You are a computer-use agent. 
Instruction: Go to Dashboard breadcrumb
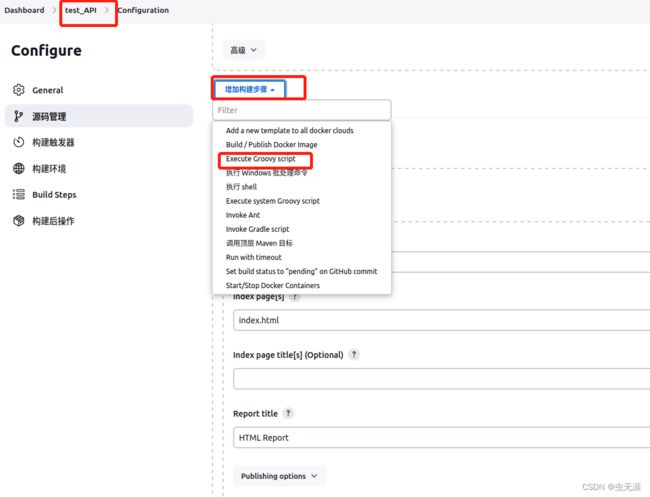(24, 10)
